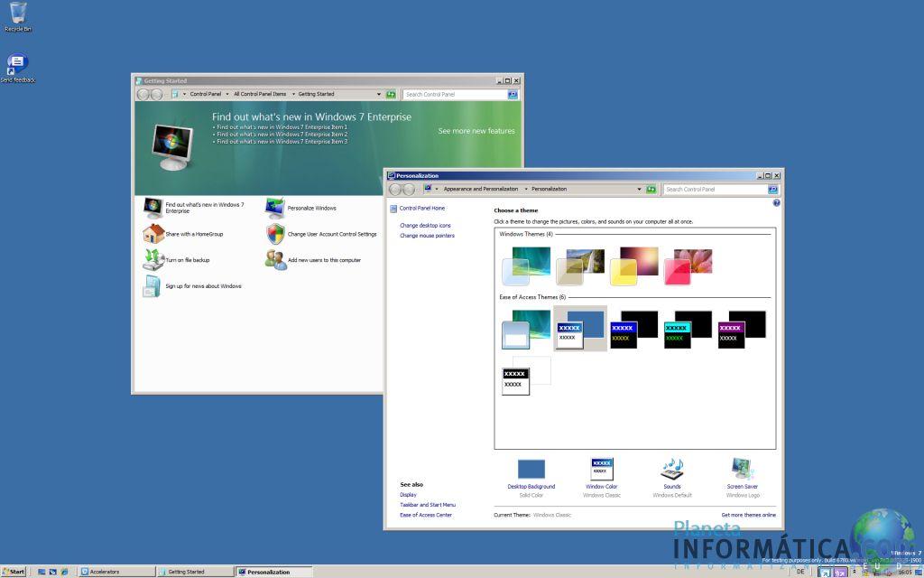The width and height of the screenshot is (924, 578).
Task: Click the 16:05 clock in the system tray
Action: pyautogui.click(x=905, y=572)
